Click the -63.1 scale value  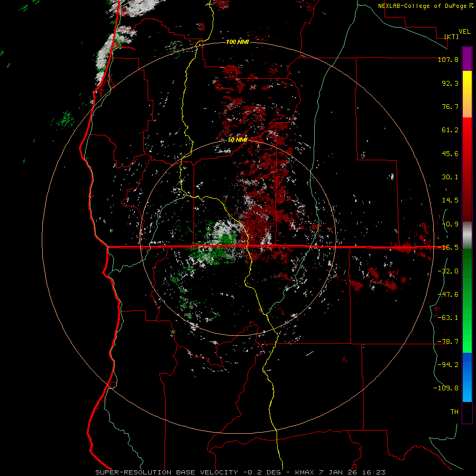(448, 318)
